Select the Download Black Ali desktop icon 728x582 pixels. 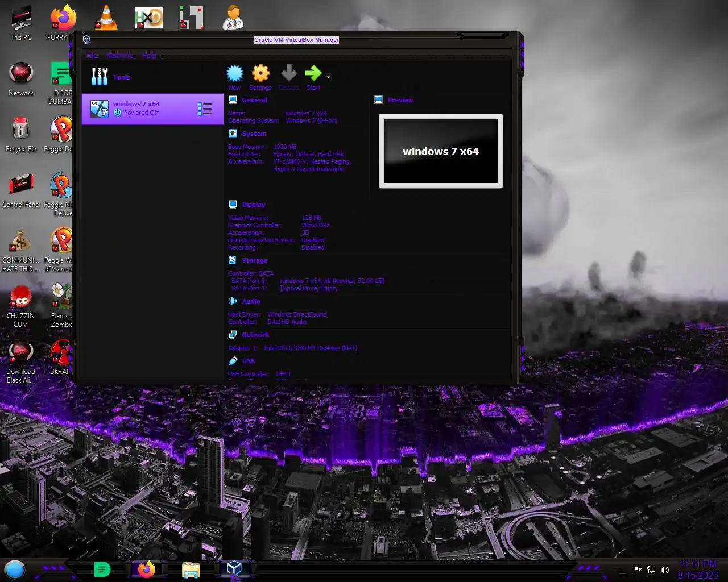click(21, 363)
